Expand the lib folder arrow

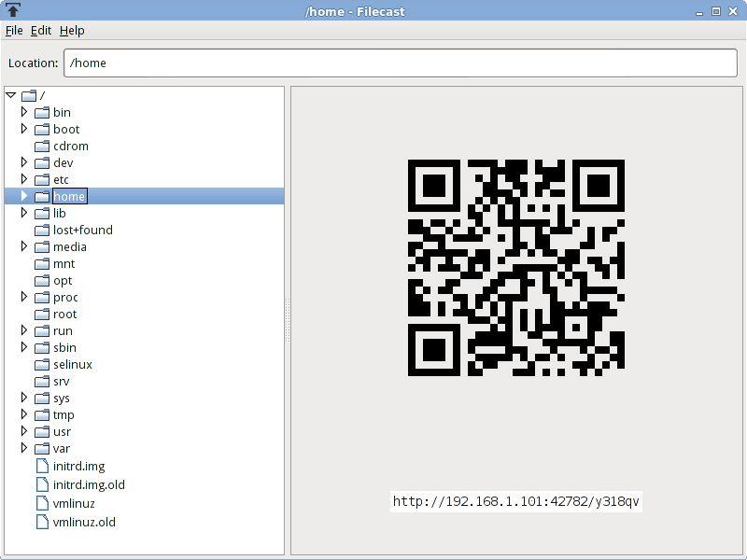[x=24, y=213]
